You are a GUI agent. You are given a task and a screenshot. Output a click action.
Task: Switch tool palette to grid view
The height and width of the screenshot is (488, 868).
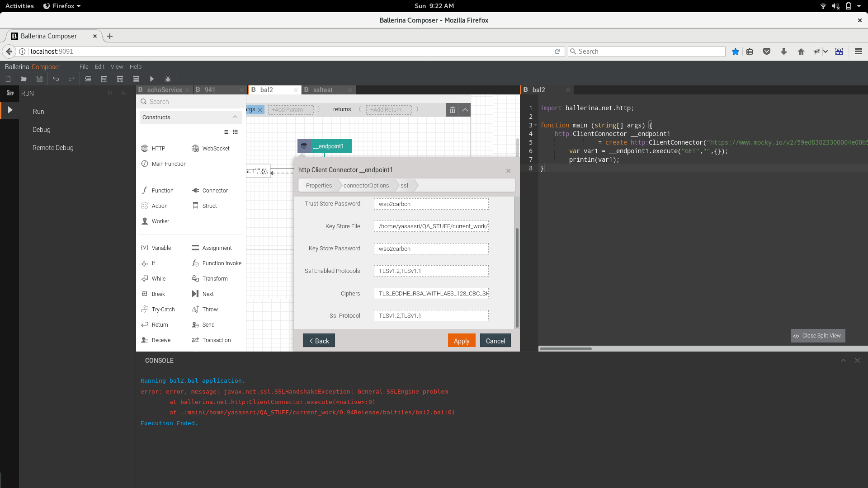(x=235, y=132)
